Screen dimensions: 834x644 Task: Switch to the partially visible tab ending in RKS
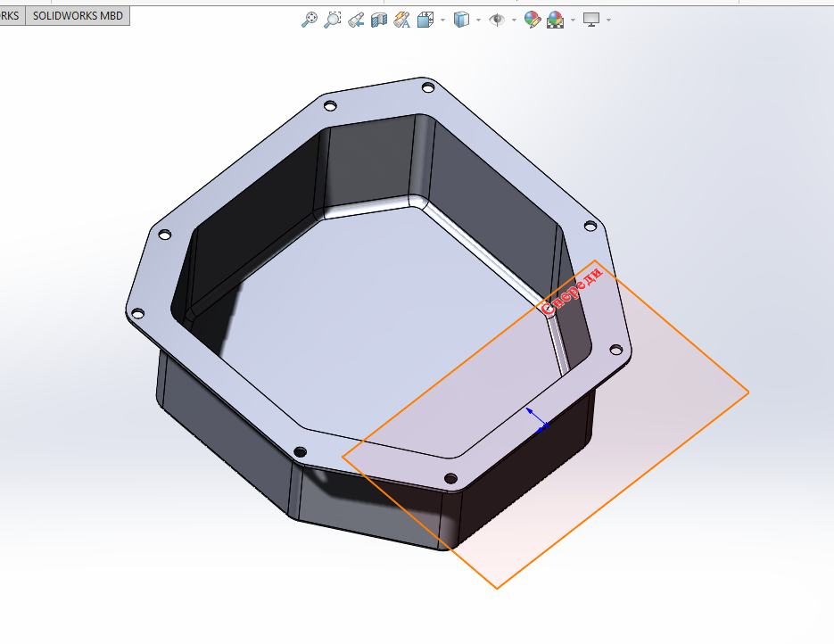tap(11, 15)
